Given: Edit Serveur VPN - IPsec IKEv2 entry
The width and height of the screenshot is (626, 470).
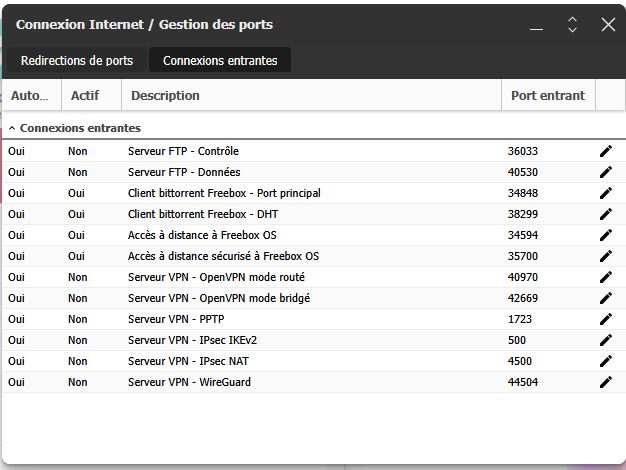Looking at the screenshot, I should pos(605,340).
